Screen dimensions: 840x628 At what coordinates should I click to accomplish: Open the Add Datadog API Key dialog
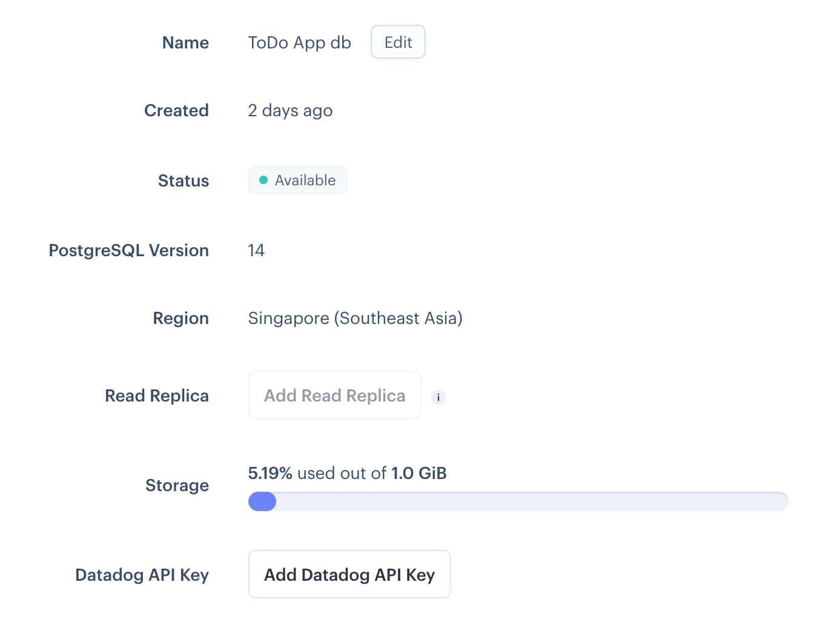pos(349,575)
